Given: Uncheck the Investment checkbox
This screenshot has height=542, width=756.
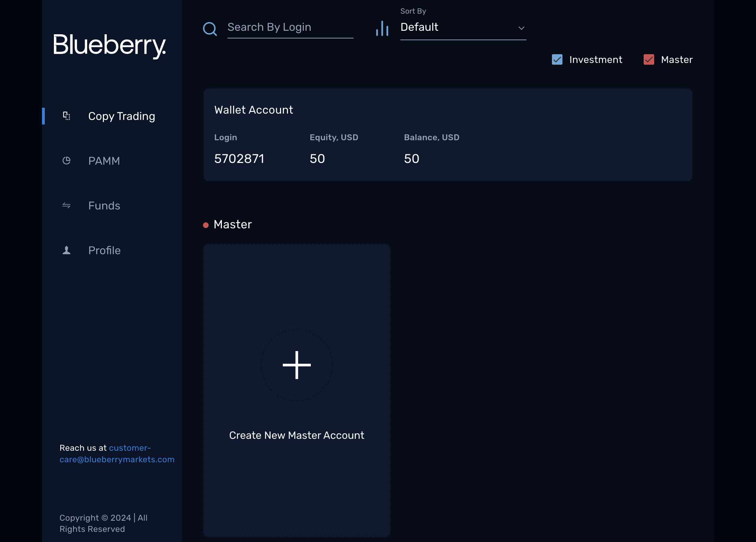Looking at the screenshot, I should (557, 59).
